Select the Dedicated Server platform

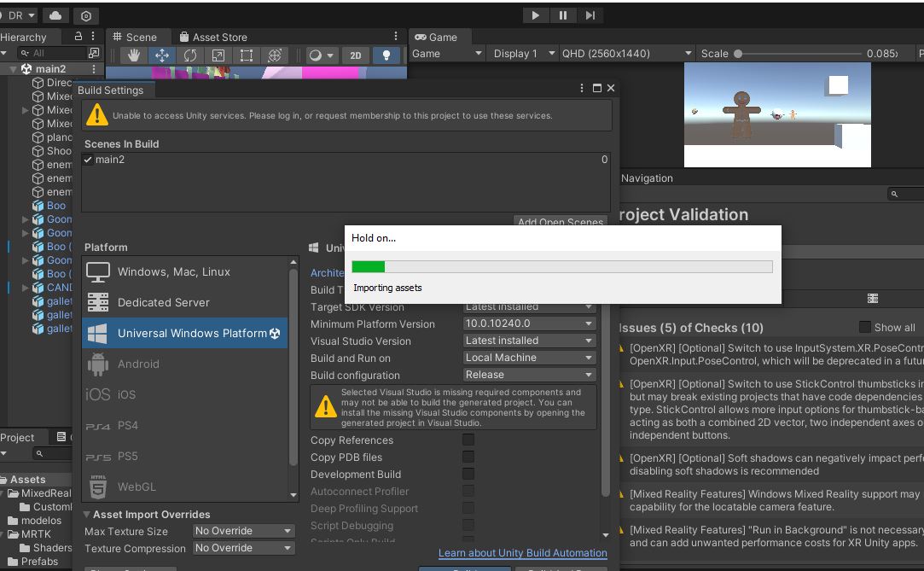click(x=185, y=302)
